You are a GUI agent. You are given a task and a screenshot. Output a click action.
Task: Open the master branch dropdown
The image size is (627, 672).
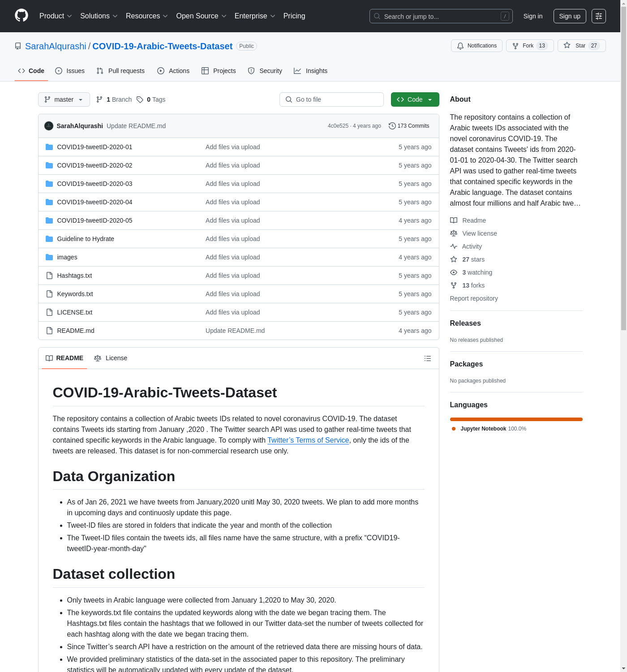tap(64, 99)
